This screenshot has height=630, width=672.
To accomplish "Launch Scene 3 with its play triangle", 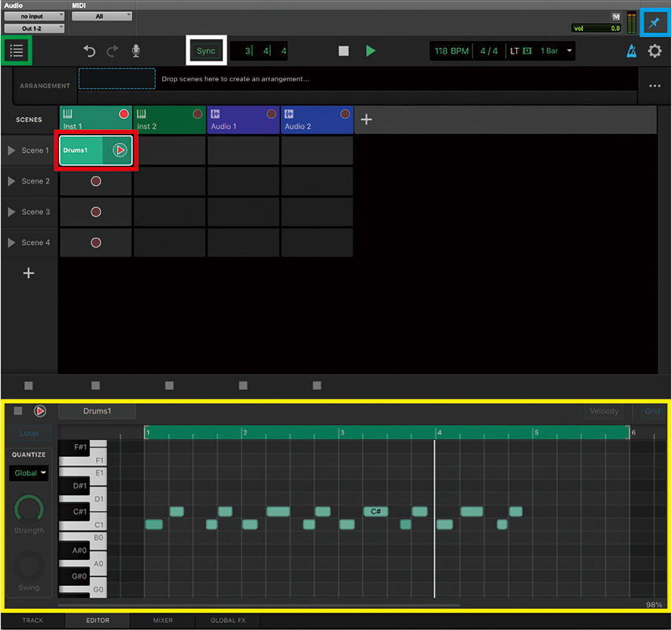I will (x=12, y=212).
